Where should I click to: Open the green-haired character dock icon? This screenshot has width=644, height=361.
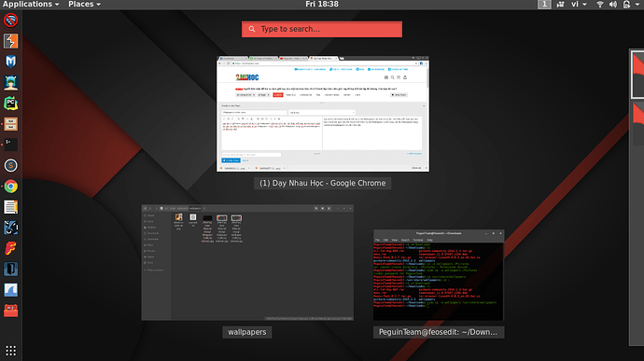(x=10, y=82)
